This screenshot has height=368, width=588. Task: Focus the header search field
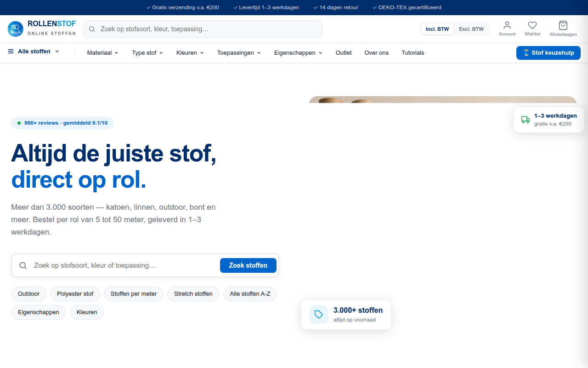[203, 29]
